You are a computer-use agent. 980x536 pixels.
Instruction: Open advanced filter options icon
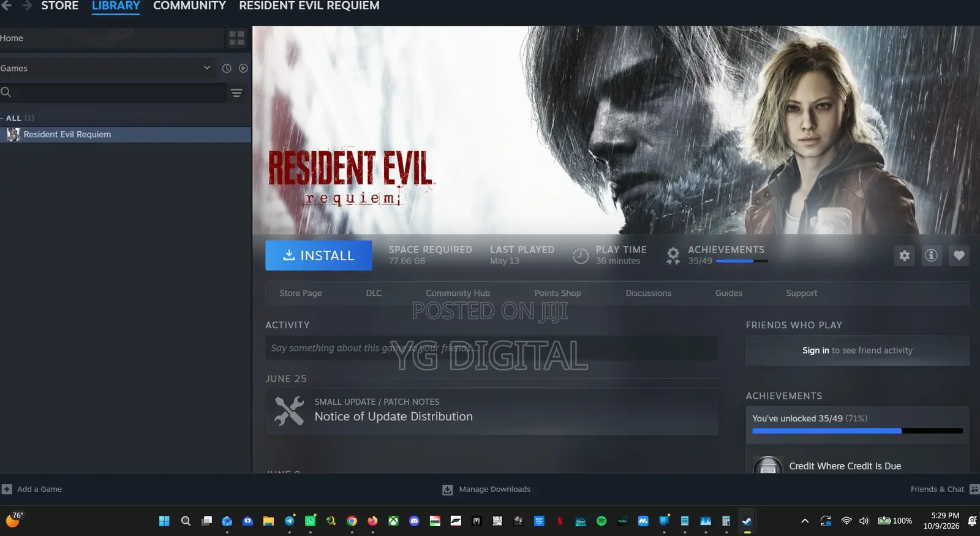(236, 92)
